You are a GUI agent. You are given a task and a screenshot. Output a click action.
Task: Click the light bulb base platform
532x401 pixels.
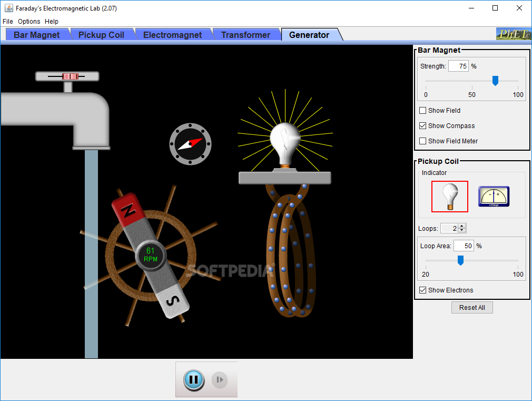click(x=284, y=178)
